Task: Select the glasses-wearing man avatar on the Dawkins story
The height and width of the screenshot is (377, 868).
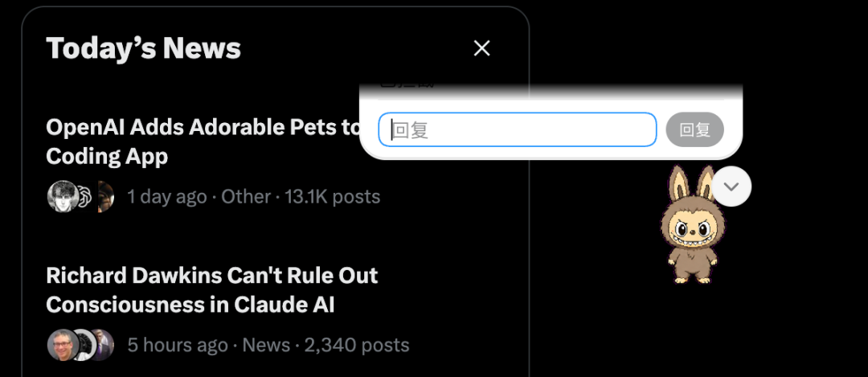Action: coord(62,345)
